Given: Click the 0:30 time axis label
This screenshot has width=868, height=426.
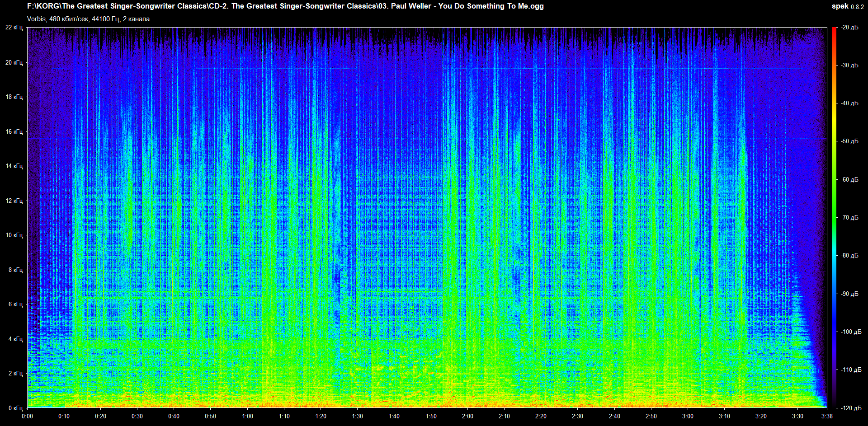Looking at the screenshot, I should 137,416.
